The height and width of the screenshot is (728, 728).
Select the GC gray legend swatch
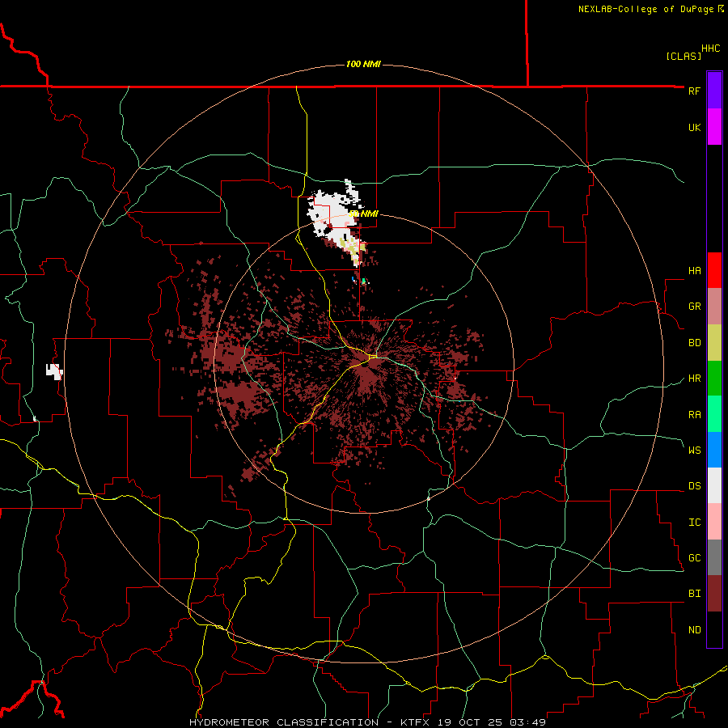[x=714, y=557]
